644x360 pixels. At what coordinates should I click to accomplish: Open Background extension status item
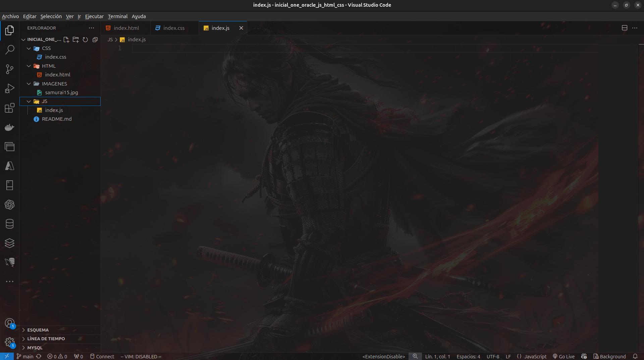click(x=609, y=356)
